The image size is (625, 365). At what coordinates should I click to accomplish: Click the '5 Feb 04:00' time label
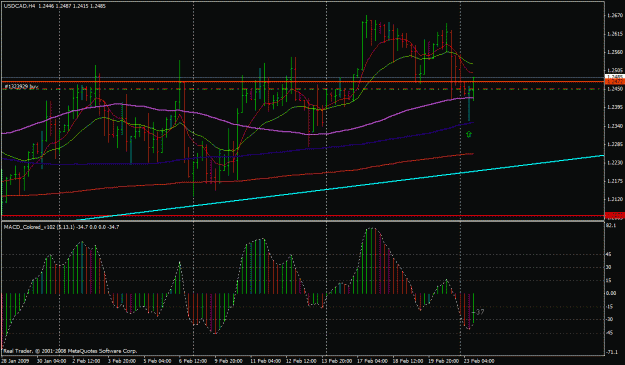[x=158, y=361]
